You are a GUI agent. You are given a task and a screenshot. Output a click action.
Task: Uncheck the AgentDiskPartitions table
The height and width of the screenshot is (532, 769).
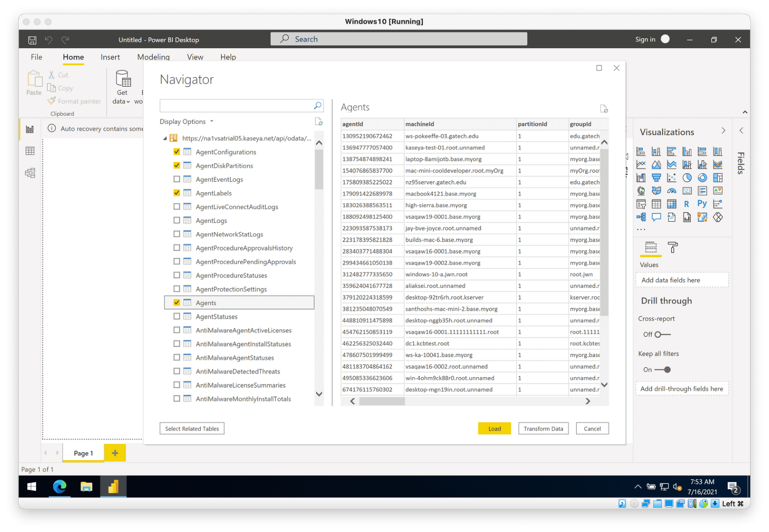click(177, 165)
